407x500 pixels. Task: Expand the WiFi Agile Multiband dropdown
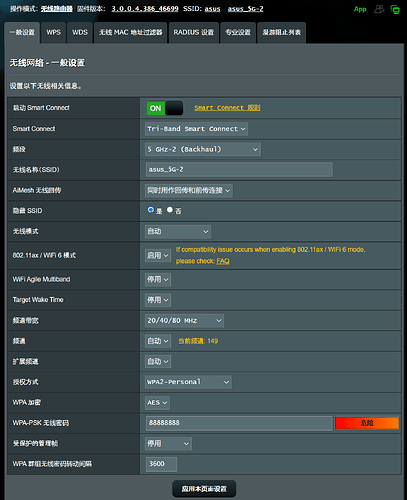click(x=158, y=279)
